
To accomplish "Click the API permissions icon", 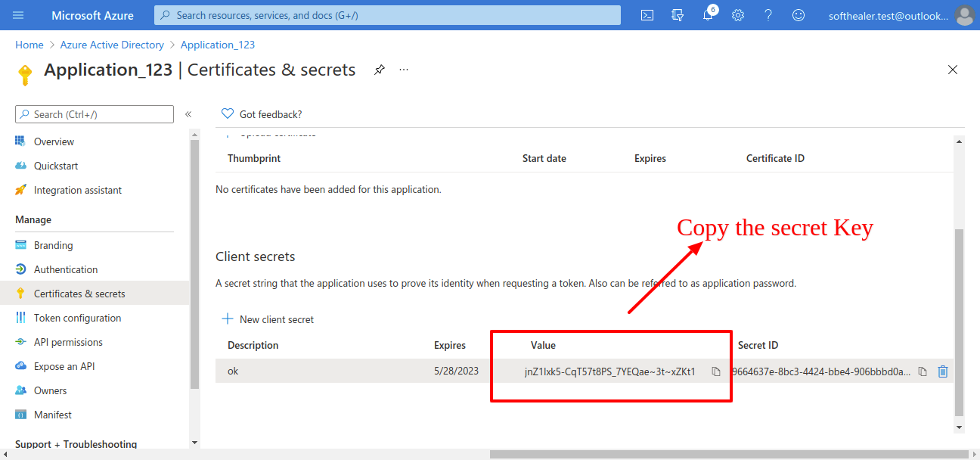I will pyautogui.click(x=20, y=342).
